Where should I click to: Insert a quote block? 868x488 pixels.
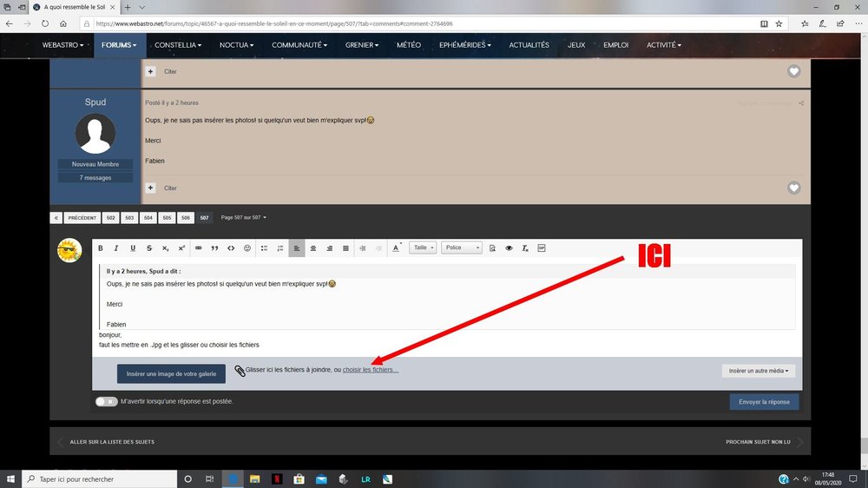(214, 248)
